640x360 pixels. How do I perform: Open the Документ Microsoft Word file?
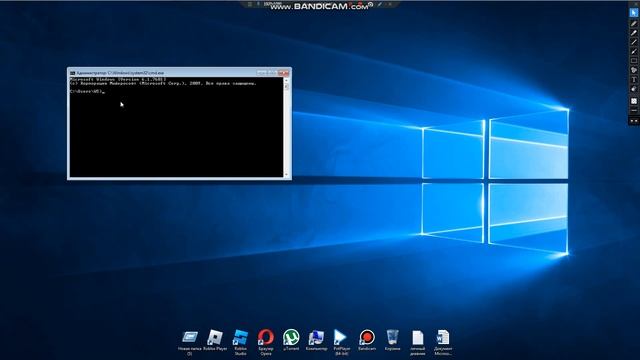pos(443,342)
